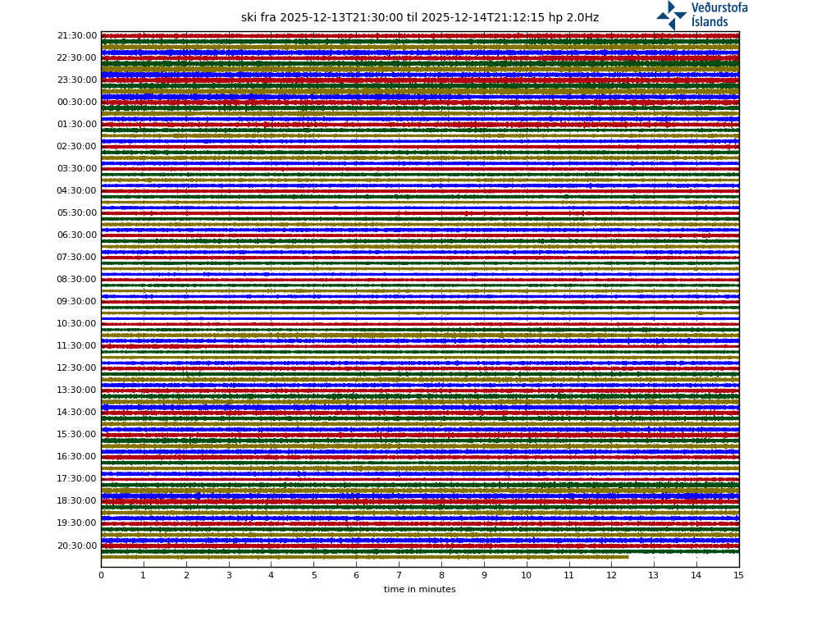Click the 12:30:00 row label
Screen dimensions: 840x630
(76, 368)
